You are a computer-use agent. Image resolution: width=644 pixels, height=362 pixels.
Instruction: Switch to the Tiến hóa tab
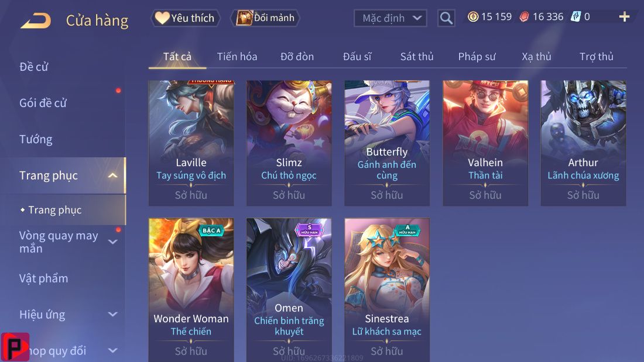(x=237, y=57)
